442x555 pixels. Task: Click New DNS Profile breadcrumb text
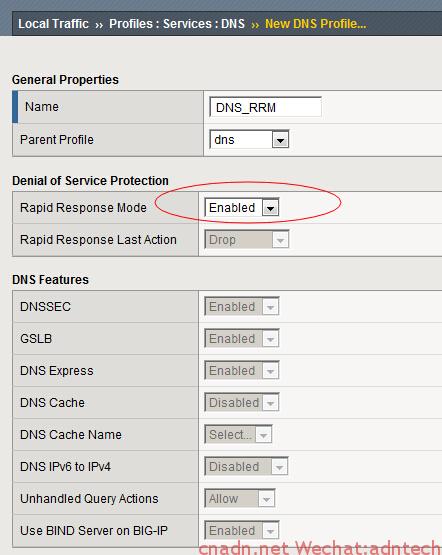[316, 24]
